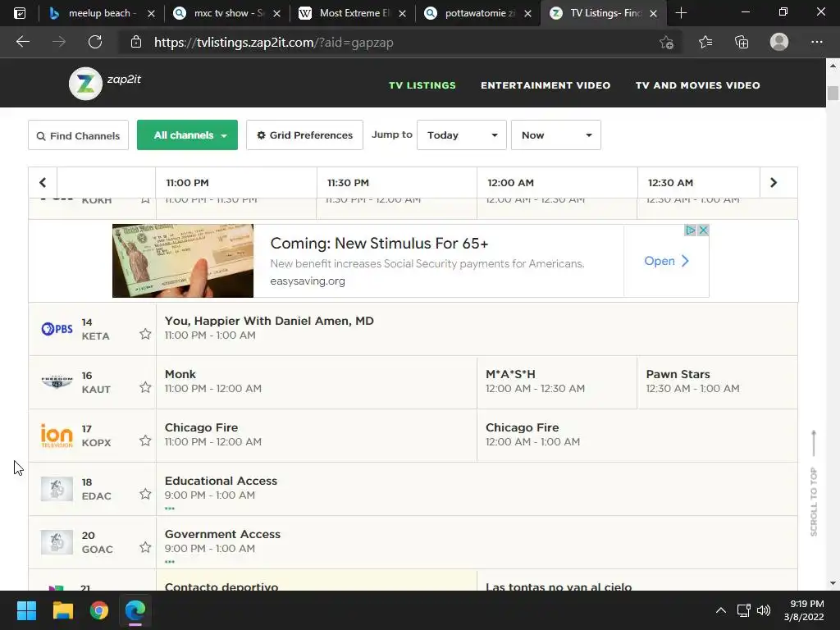Close the TV Listings browser tab

(653, 13)
